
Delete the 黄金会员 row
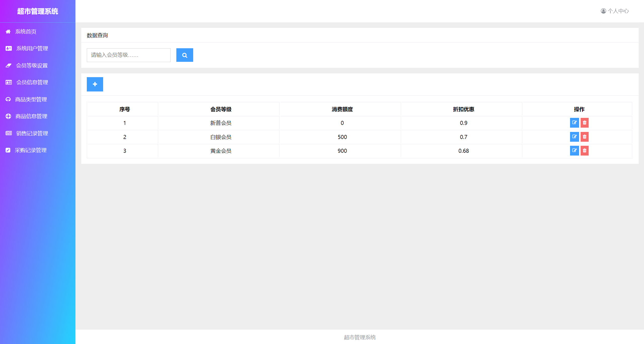click(584, 151)
